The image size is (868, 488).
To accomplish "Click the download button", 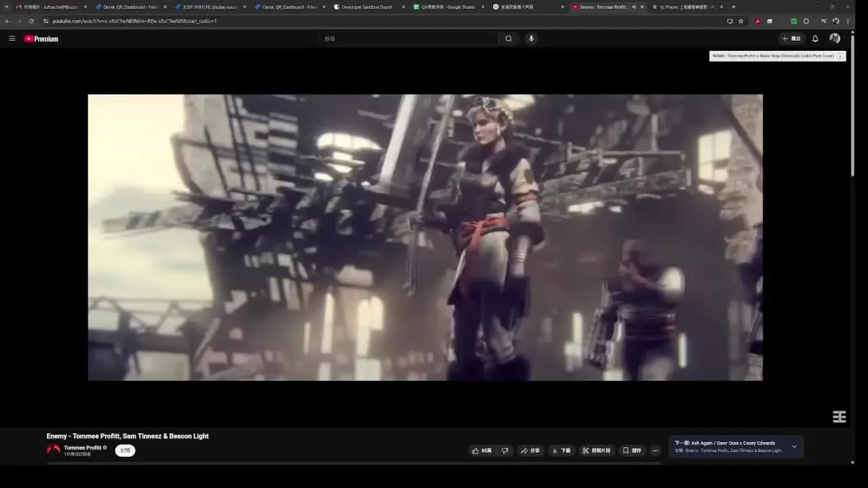I will [x=561, y=451].
